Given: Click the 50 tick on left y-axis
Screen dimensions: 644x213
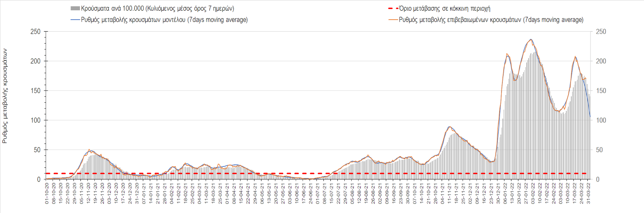Looking at the screenshot, I should click(x=37, y=150).
